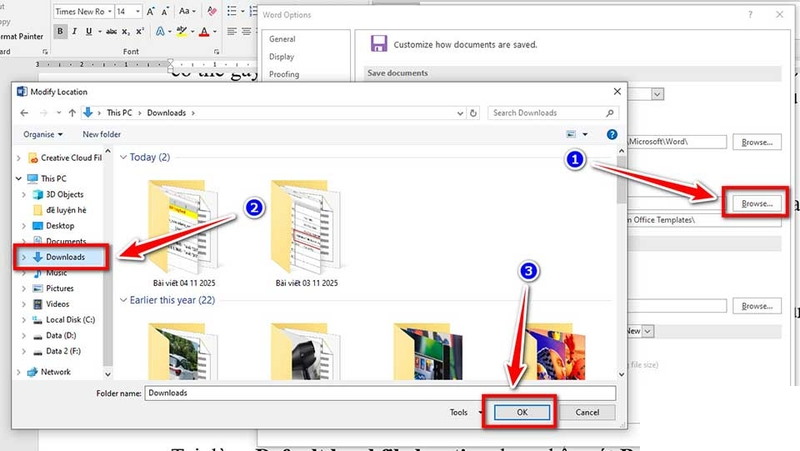Viewport: 800px width, 451px height.
Task: Expand the Local Disk (C:) tree node
Action: pyautogui.click(x=23, y=318)
